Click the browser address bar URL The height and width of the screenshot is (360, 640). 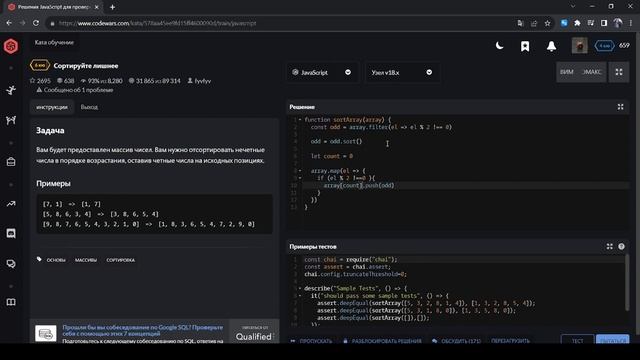pos(158,23)
